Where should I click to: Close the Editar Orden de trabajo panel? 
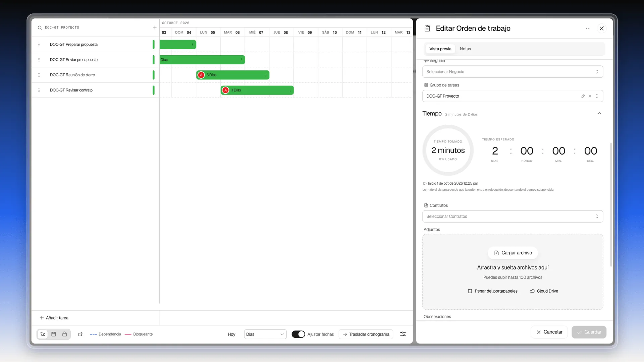click(602, 28)
